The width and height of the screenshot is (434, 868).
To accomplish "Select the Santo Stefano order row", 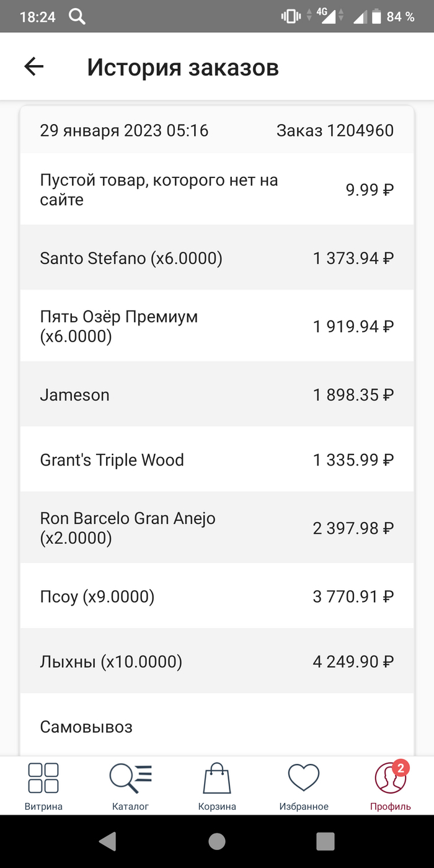I will 216,258.
